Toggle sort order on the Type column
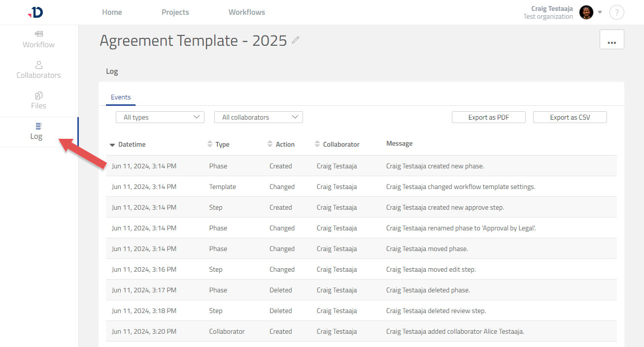 click(210, 144)
